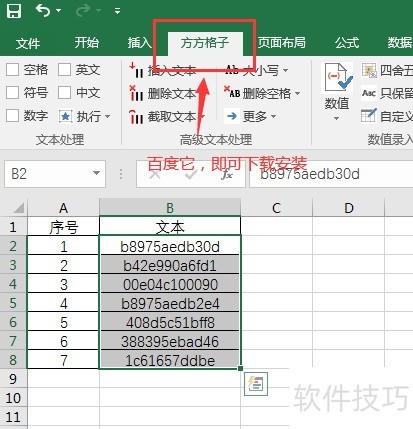Click the insert function fx icon
The image size is (413, 429).
[x=227, y=174]
